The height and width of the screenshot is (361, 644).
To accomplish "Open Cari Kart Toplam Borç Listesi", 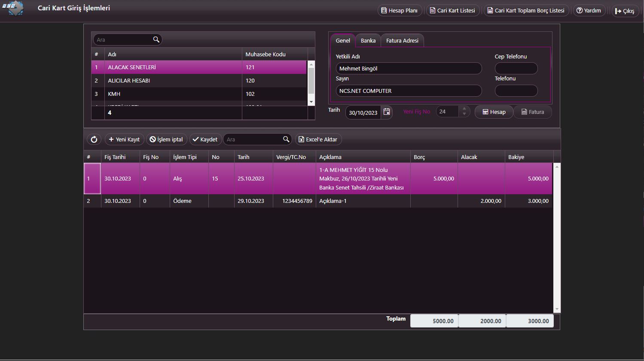I will (526, 10).
